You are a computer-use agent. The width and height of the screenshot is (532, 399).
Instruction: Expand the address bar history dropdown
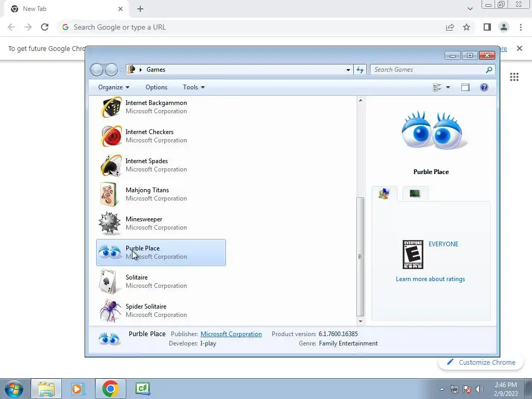point(348,70)
